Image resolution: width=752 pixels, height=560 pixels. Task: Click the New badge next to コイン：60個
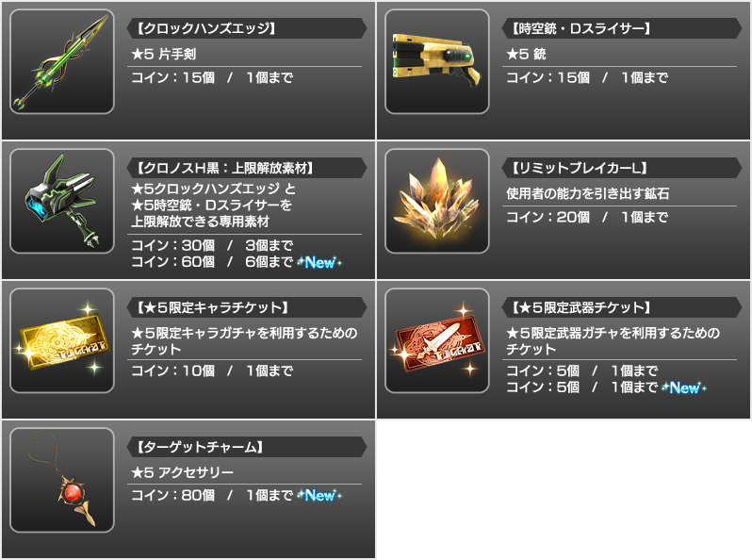pyautogui.click(x=319, y=262)
